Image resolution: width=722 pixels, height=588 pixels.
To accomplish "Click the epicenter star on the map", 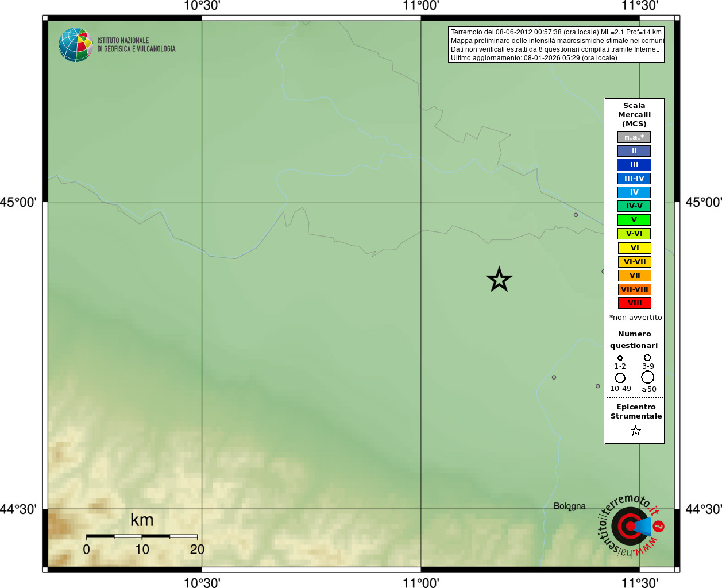I will tap(499, 280).
